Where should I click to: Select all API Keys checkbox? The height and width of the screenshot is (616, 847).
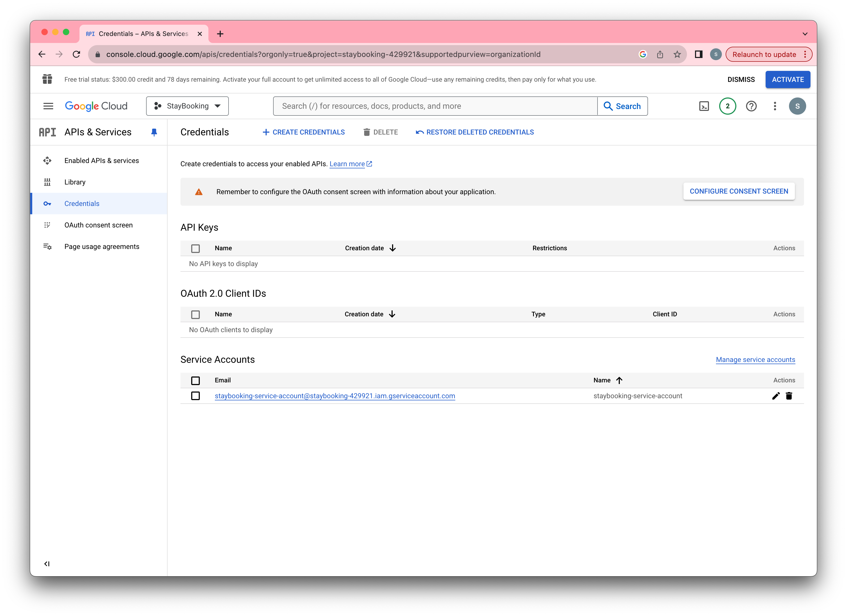pyautogui.click(x=195, y=248)
